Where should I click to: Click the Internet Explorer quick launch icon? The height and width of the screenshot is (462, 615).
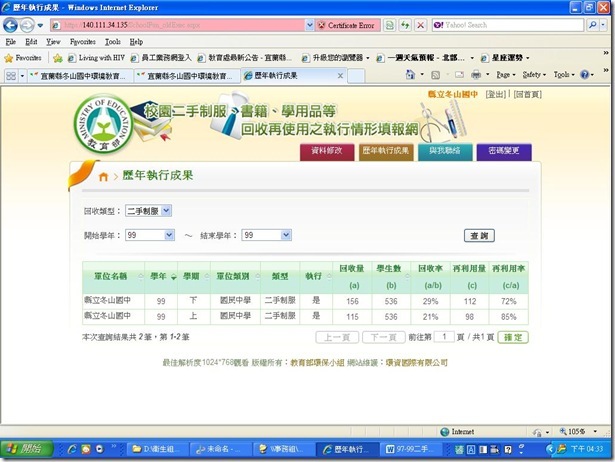pyautogui.click(x=72, y=449)
